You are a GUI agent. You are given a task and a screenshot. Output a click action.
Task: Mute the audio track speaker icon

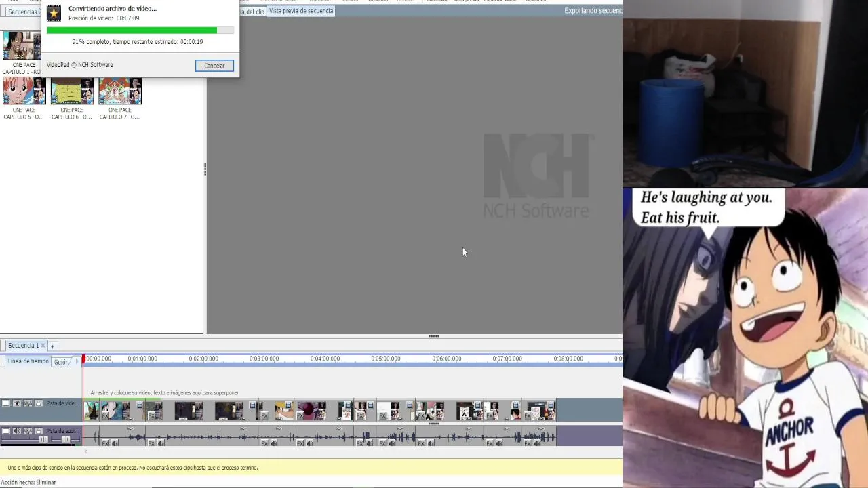coord(17,431)
